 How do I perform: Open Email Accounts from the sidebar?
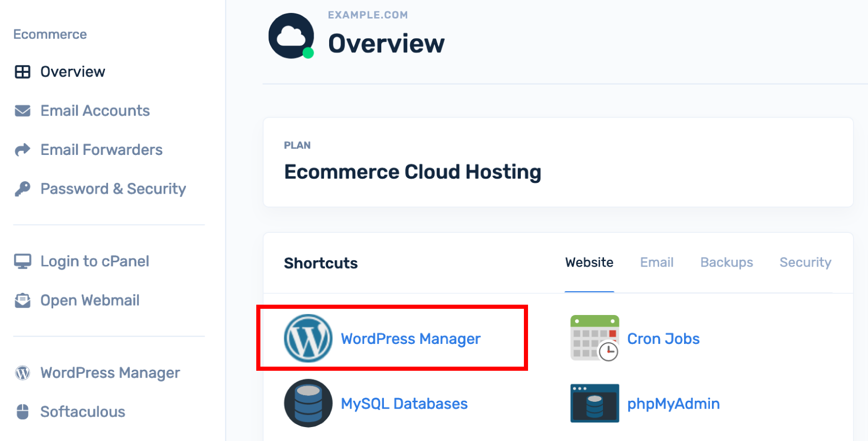coord(96,111)
